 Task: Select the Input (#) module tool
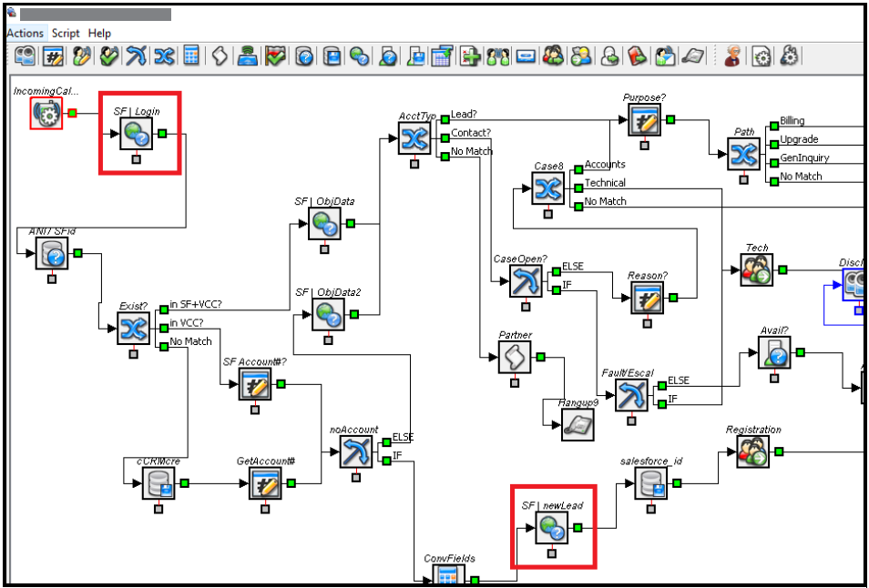pos(53,56)
